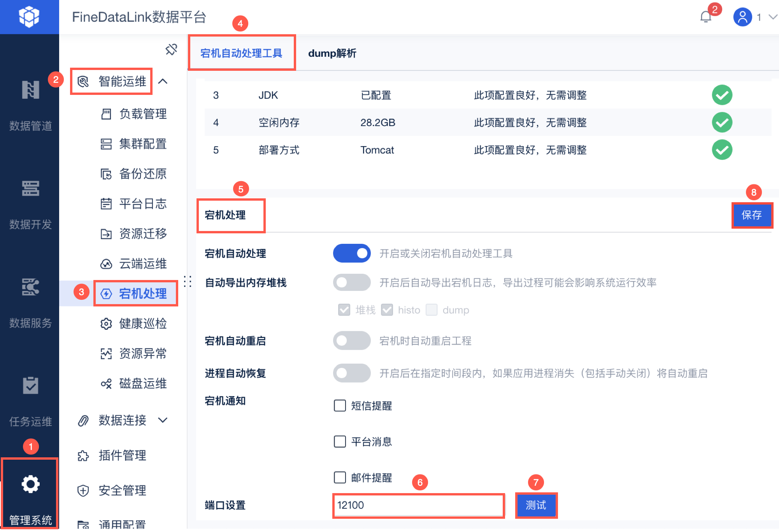
Task: Click the user avatar icon
Action: coord(742,17)
